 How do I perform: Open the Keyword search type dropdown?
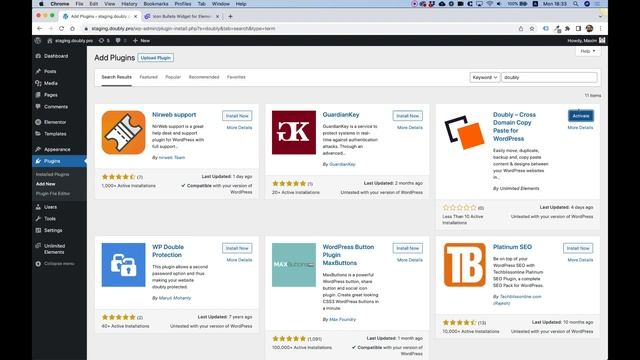tap(484, 77)
